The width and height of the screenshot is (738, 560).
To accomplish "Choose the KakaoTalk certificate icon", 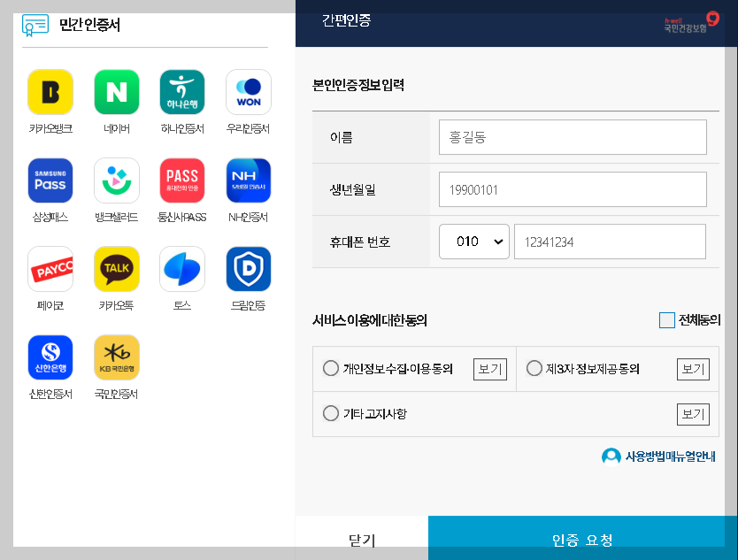I will [x=116, y=269].
